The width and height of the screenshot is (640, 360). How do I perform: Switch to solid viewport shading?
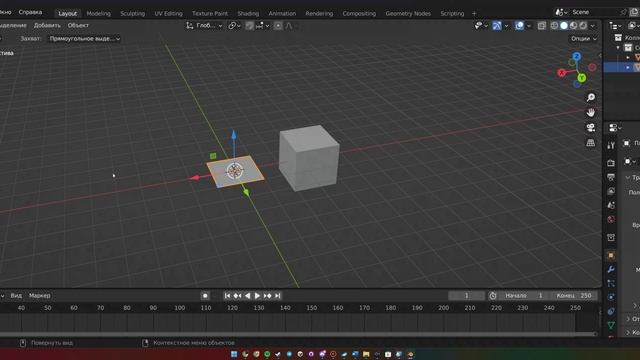coord(564,26)
